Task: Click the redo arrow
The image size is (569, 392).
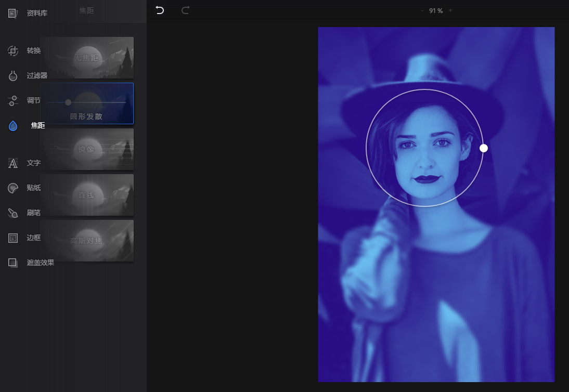Action: pyautogui.click(x=185, y=10)
